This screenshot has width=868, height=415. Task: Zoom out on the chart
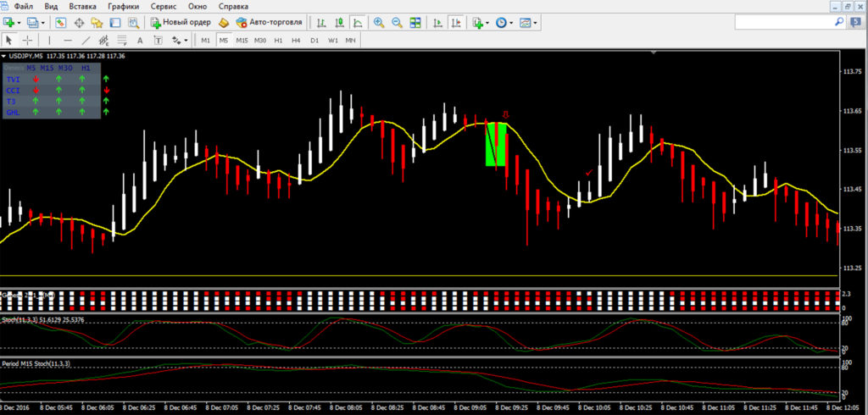[x=397, y=23]
